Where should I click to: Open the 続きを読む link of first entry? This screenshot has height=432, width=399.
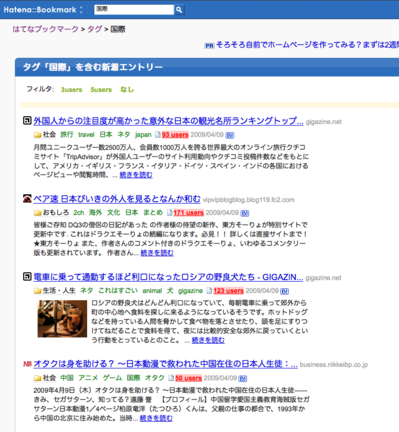pyautogui.click(x=136, y=175)
